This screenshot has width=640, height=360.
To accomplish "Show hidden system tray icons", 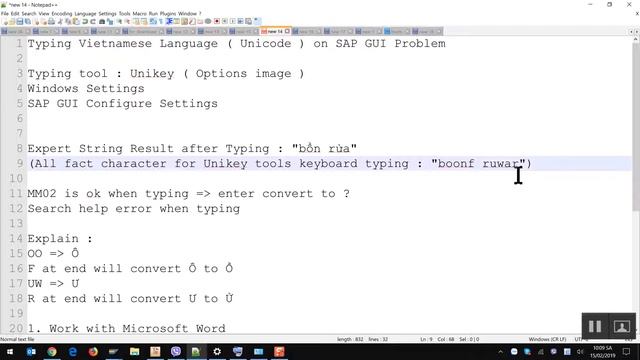I will pos(500,351).
